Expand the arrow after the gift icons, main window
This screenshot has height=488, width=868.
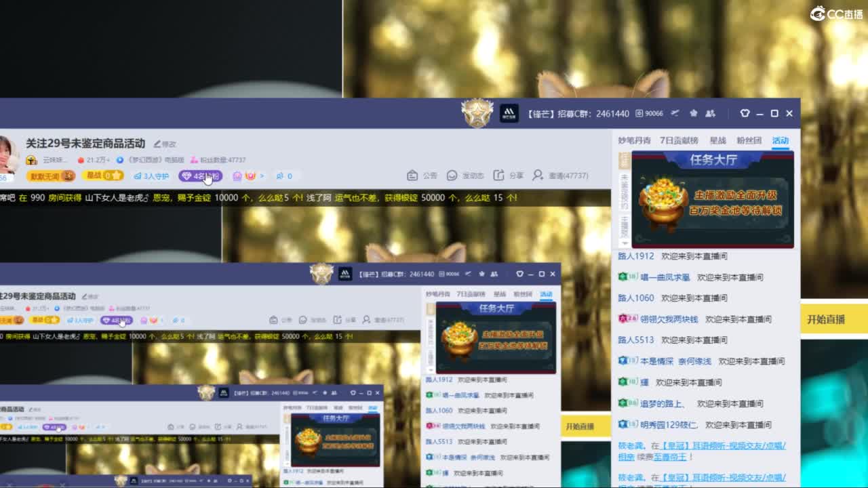262,176
